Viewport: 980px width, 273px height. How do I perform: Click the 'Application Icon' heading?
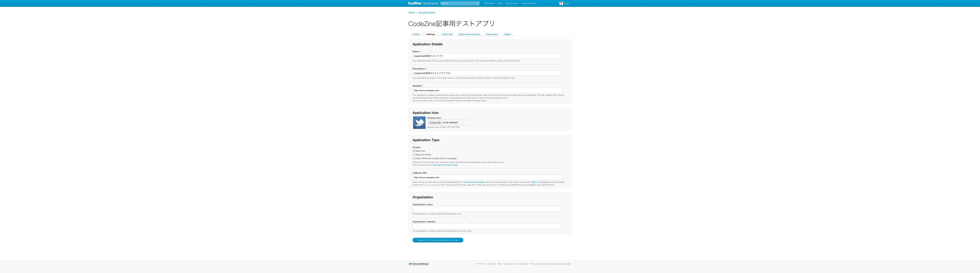point(425,113)
